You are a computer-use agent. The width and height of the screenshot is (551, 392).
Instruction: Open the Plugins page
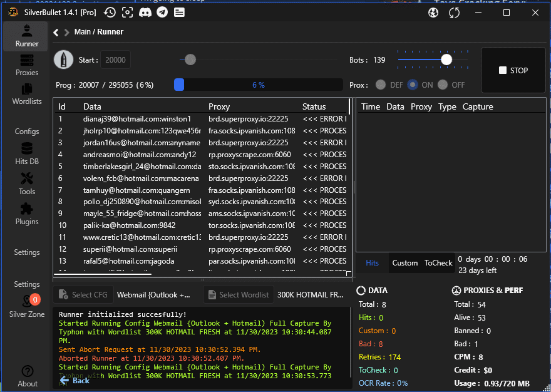tap(27, 214)
